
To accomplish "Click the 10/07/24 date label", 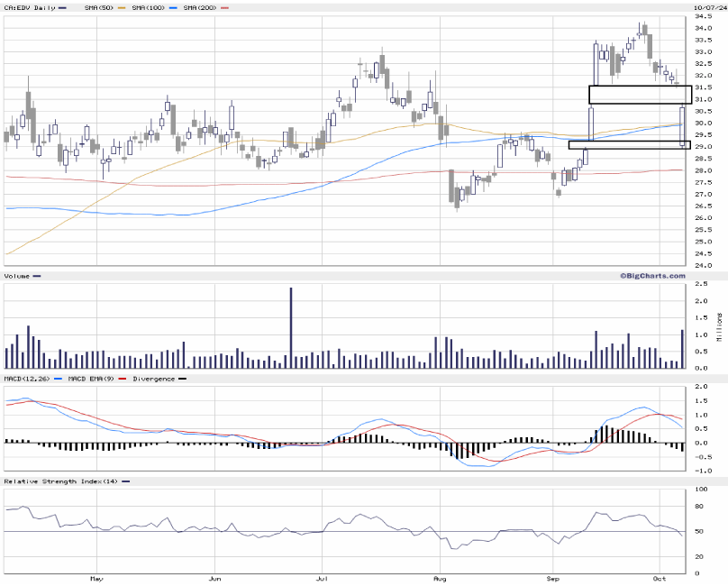I will click(708, 7).
